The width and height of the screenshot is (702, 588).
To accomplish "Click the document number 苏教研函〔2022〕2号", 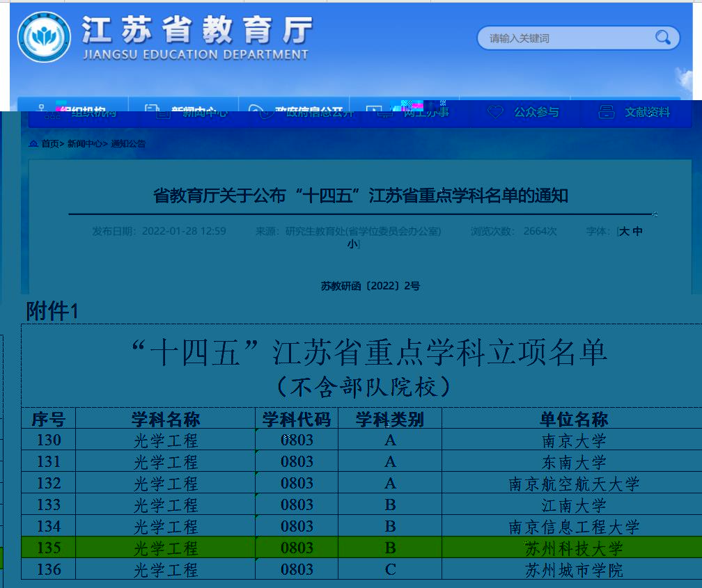I will pyautogui.click(x=370, y=286).
